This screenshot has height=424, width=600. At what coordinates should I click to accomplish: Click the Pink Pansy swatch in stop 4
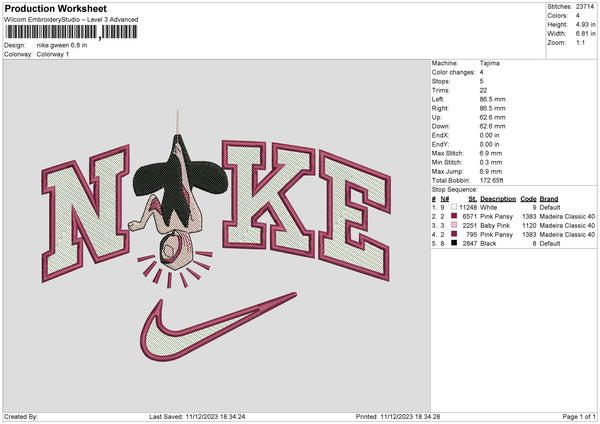454,234
